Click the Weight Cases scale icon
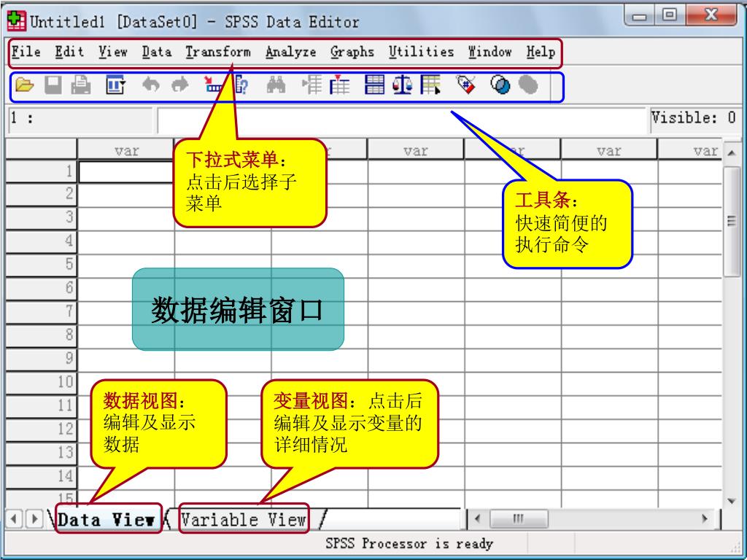747x560 pixels. coord(403,85)
